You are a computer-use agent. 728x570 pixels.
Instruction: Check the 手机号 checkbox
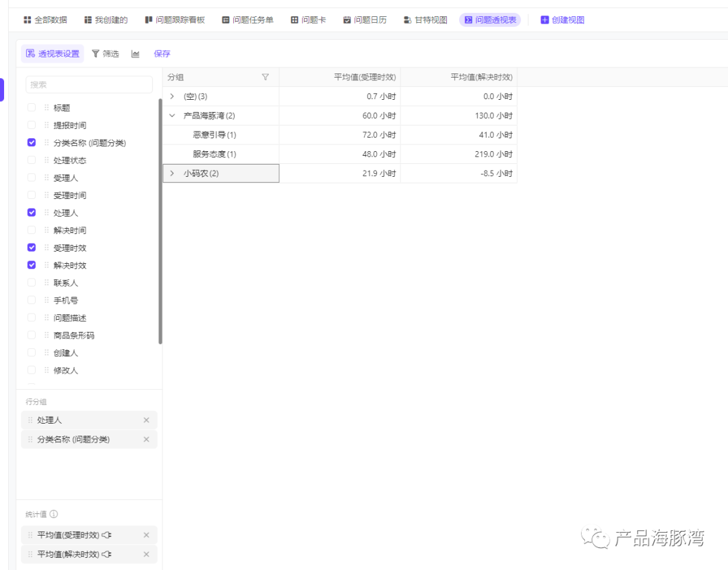click(32, 300)
